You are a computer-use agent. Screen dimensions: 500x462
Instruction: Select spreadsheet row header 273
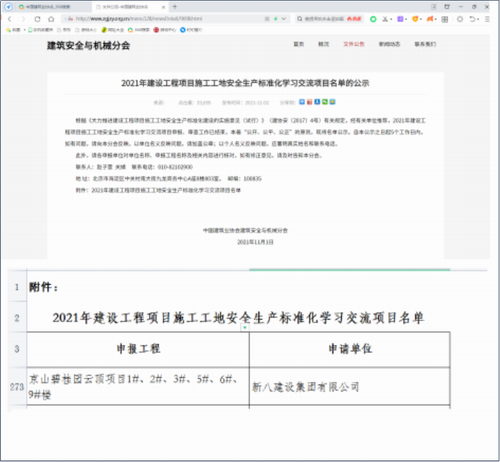point(17,387)
